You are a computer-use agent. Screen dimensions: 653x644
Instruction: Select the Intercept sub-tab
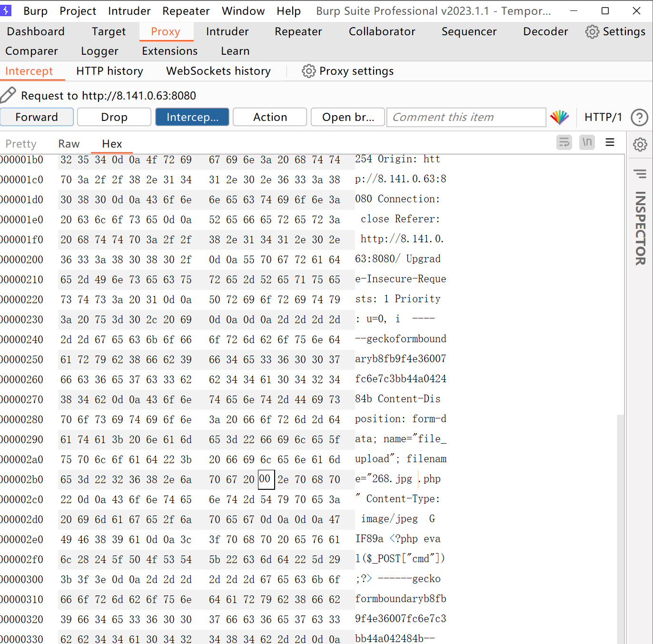[x=29, y=71]
